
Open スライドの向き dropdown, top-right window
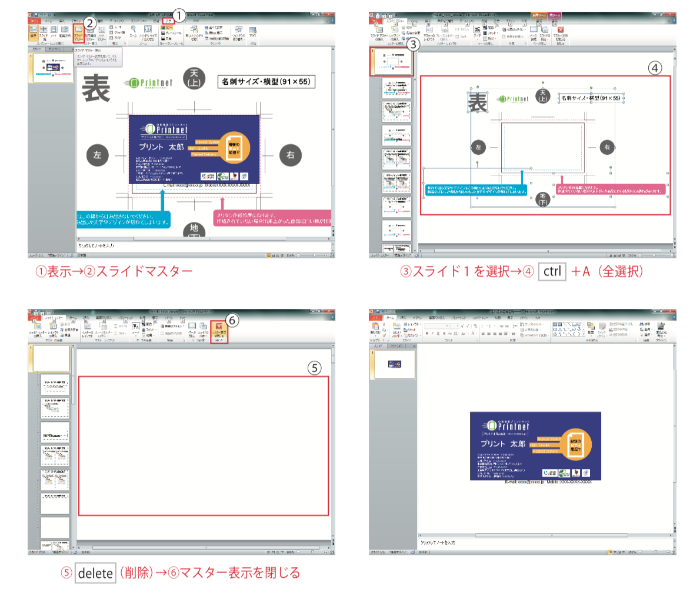(545, 33)
